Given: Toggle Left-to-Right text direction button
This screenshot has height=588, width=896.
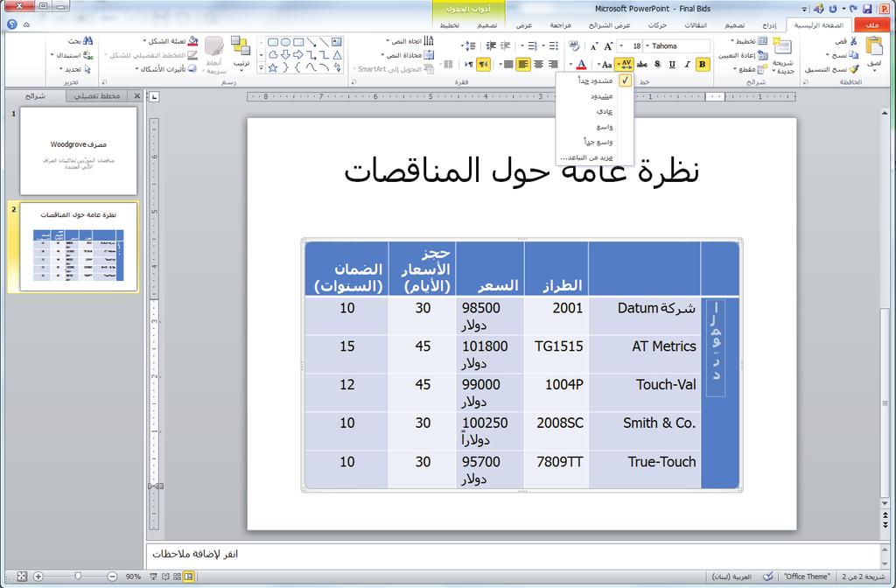Looking at the screenshot, I should click(x=469, y=65).
